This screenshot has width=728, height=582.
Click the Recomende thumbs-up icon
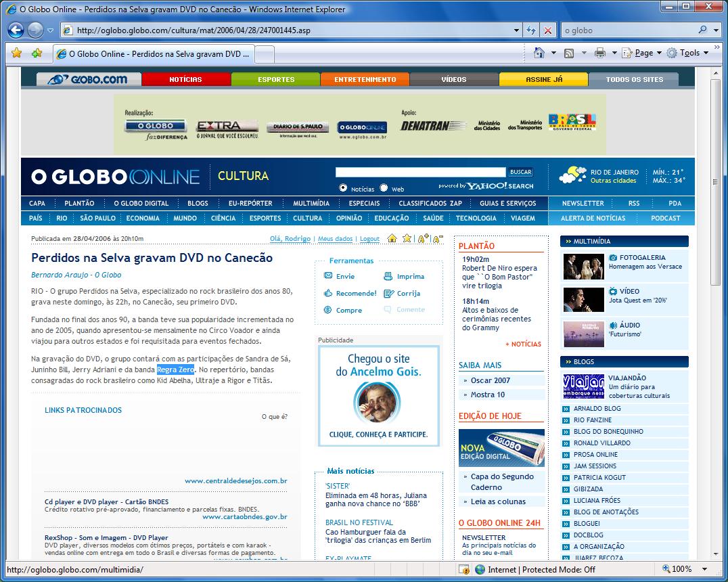(327, 293)
